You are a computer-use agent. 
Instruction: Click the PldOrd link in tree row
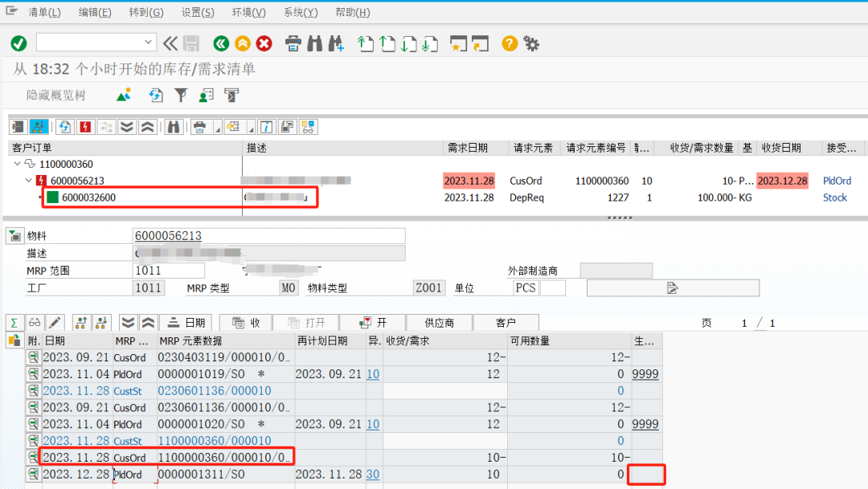coord(837,181)
